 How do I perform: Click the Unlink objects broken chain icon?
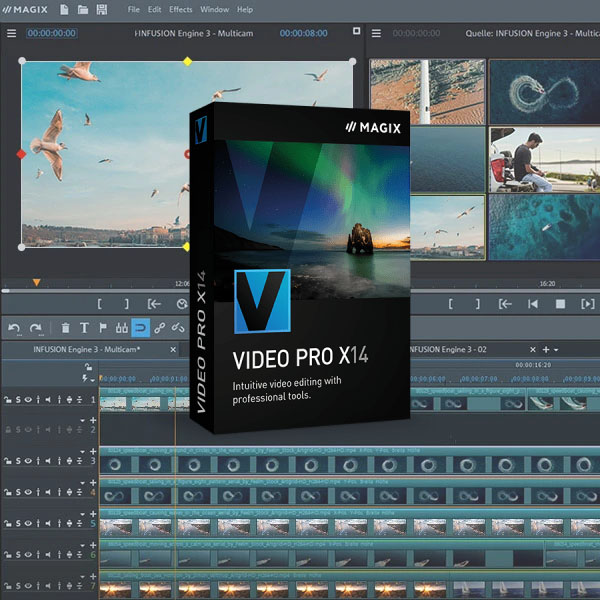click(x=178, y=328)
